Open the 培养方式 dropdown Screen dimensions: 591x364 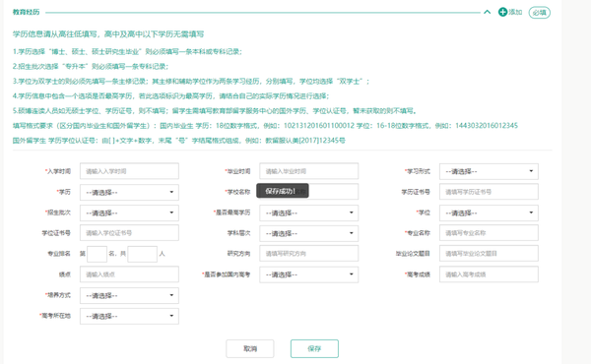(129, 295)
